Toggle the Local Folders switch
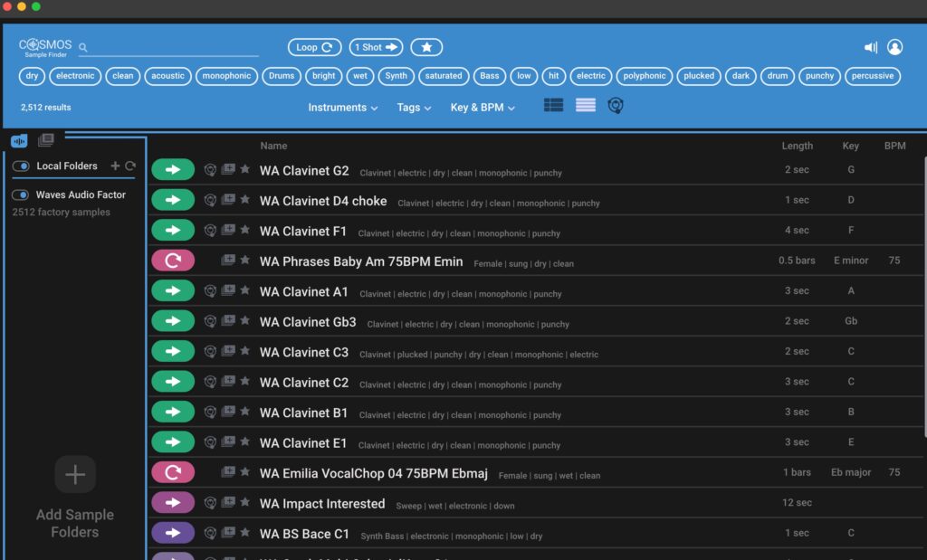Screen dimensions: 927x560 (21, 166)
